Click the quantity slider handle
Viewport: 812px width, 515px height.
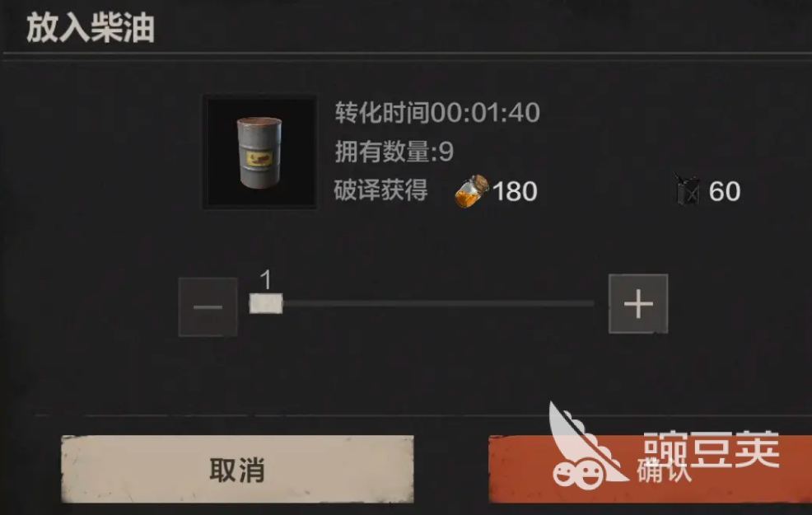[266, 303]
